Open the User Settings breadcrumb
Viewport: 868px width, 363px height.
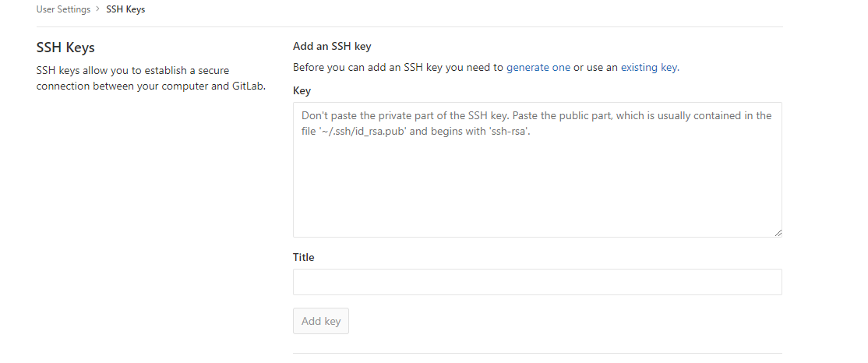tap(63, 9)
